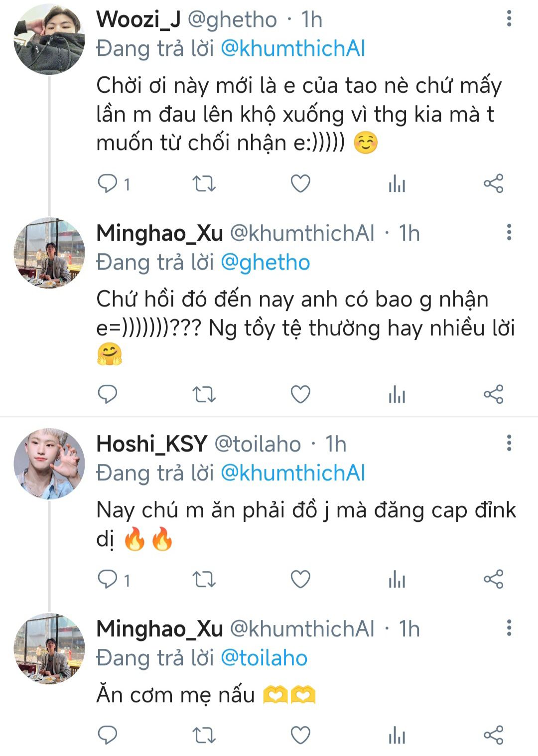Viewport: 538px width, 756px height.
Task: Open the @ghetho mention link
Action: pos(265,263)
